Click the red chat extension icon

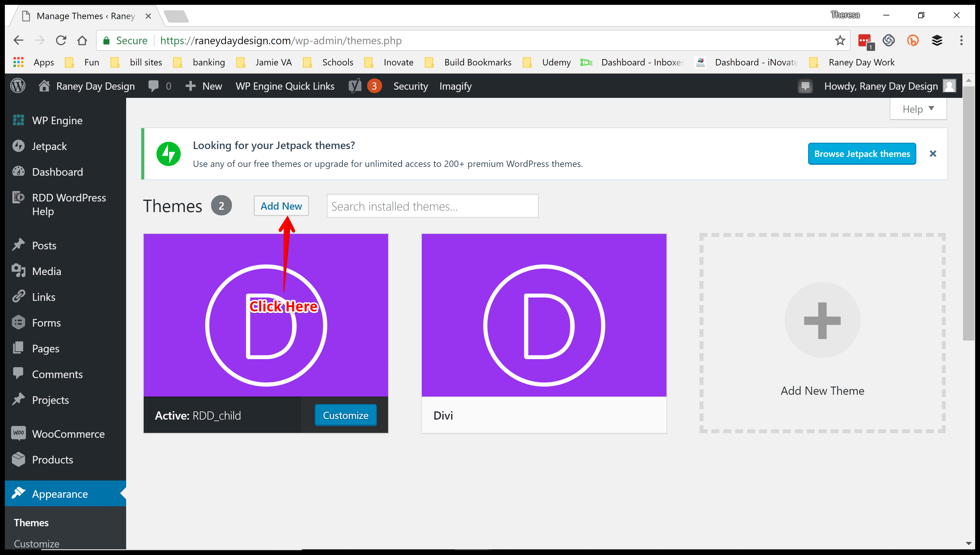click(x=865, y=41)
